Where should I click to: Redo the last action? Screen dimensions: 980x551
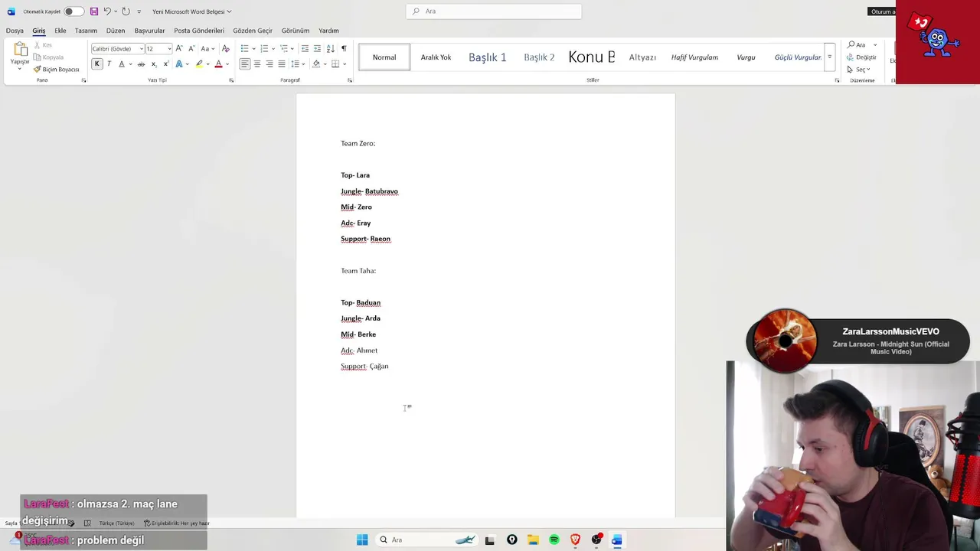(x=126, y=11)
